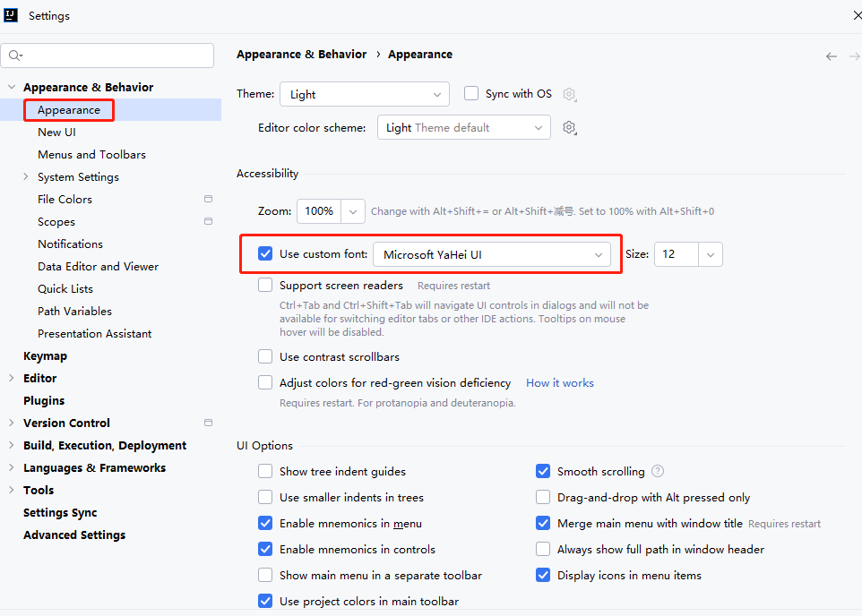Click the Scopes project-level icon
862x616 pixels.
click(x=208, y=221)
